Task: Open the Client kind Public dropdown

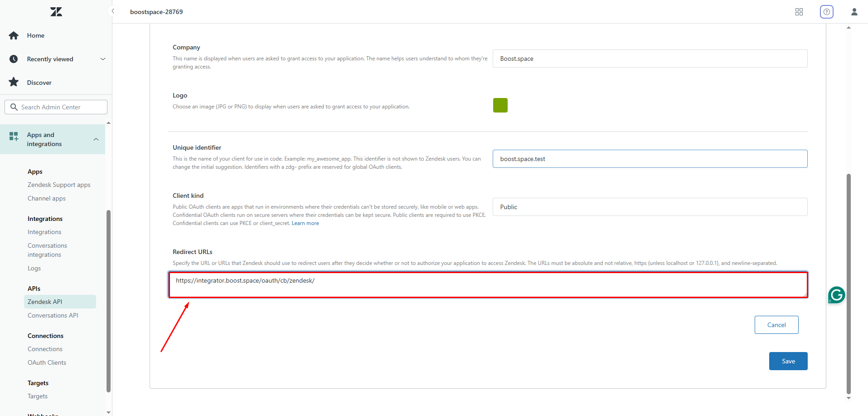Action: click(650, 207)
